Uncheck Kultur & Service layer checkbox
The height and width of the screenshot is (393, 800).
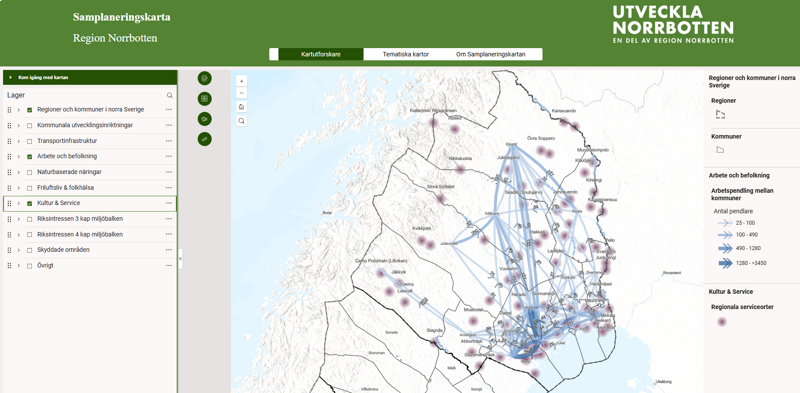coord(30,203)
